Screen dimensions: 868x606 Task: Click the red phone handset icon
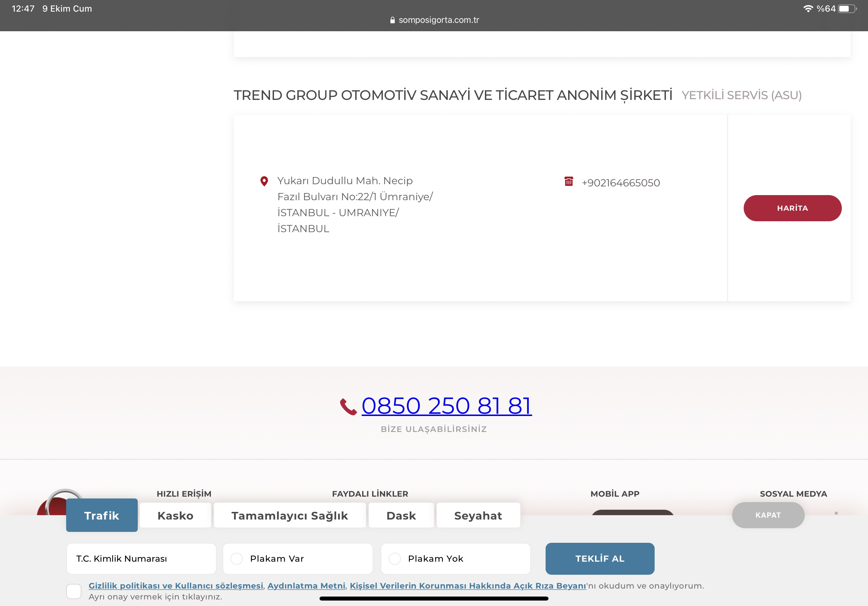(348, 407)
